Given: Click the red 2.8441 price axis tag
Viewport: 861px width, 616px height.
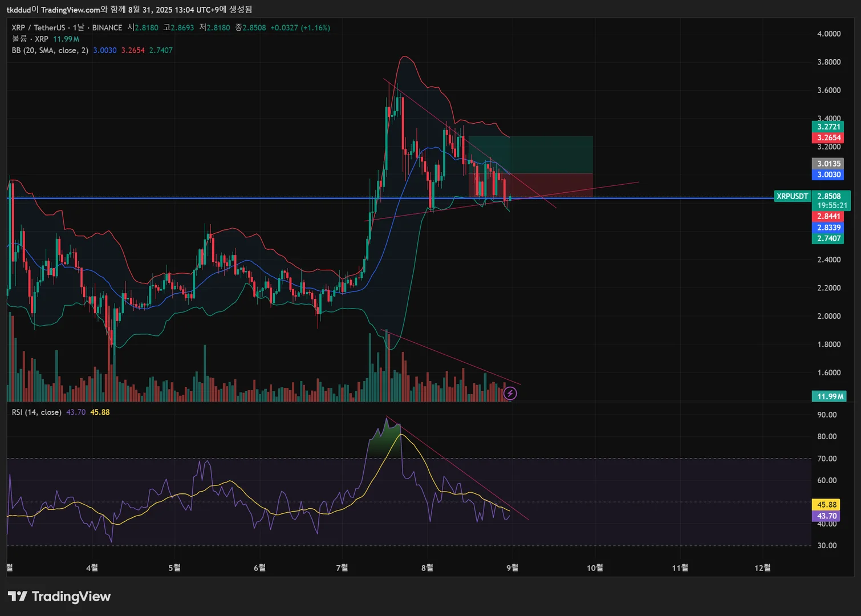Looking at the screenshot, I should pos(828,216).
